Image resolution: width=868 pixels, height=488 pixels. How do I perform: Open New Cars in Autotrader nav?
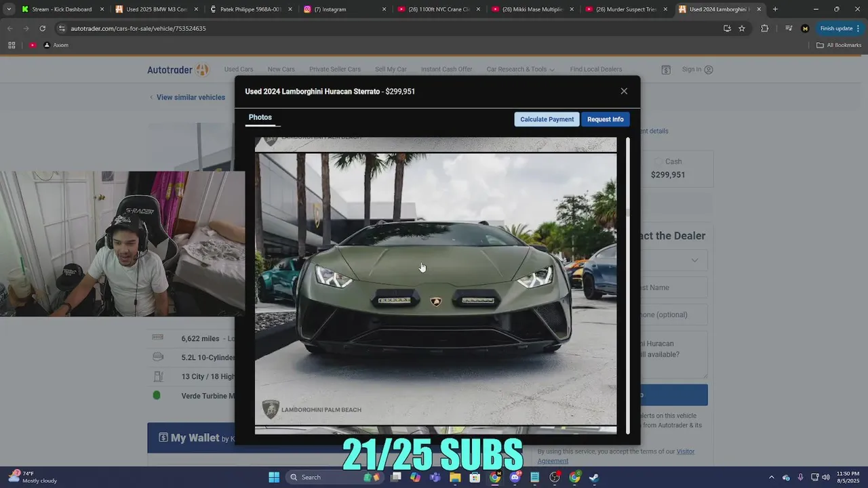click(x=281, y=69)
